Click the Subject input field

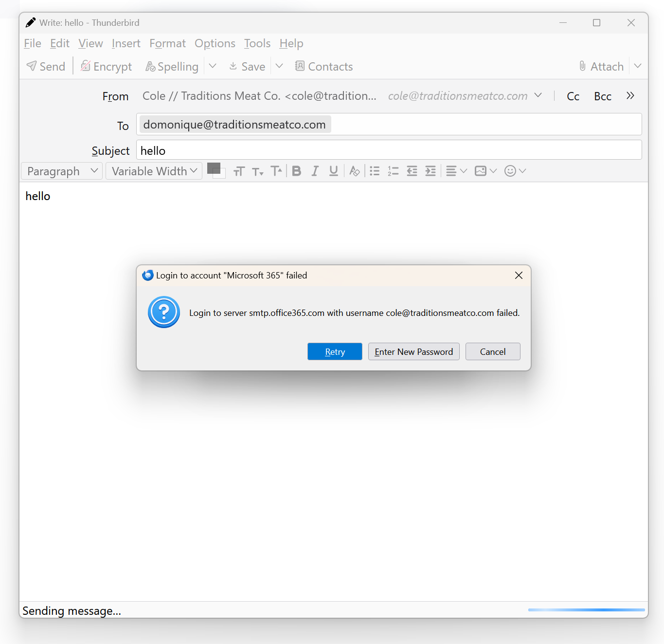coord(389,150)
